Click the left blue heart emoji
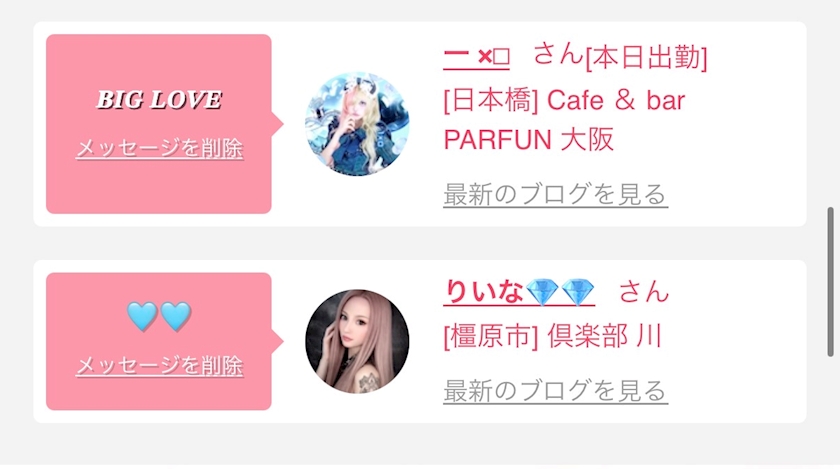 tap(142, 316)
